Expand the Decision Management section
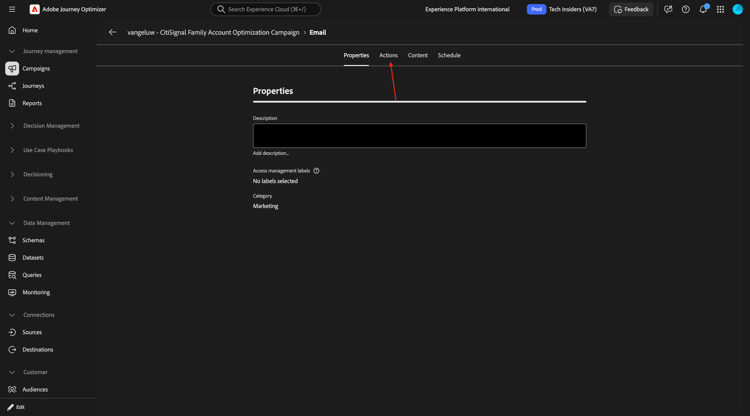750x416 pixels. click(x=12, y=126)
